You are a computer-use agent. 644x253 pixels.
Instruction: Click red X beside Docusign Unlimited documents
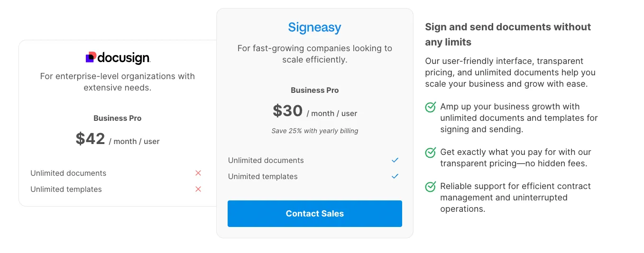click(x=198, y=173)
